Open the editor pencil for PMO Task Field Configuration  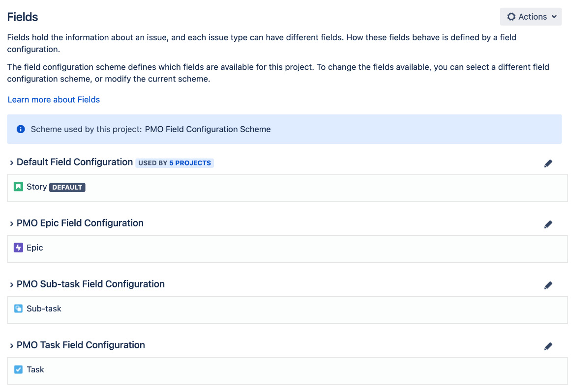tap(548, 346)
